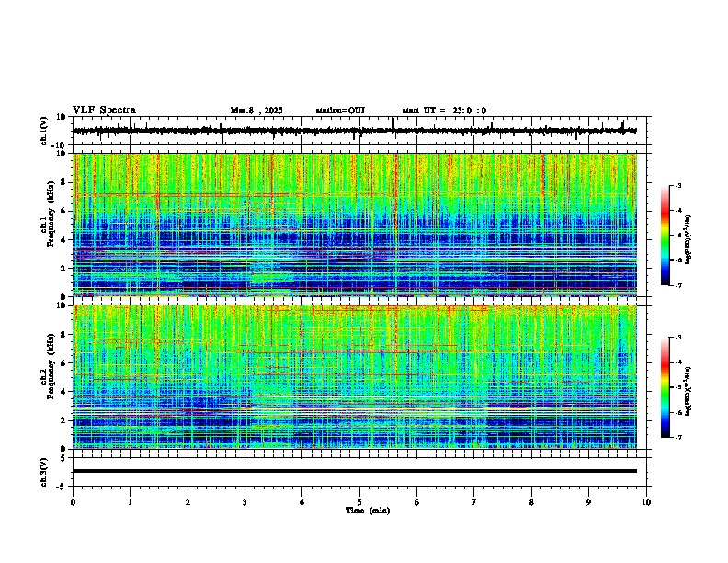
Task: Click time axis tick label "5"
Action: coord(359,502)
